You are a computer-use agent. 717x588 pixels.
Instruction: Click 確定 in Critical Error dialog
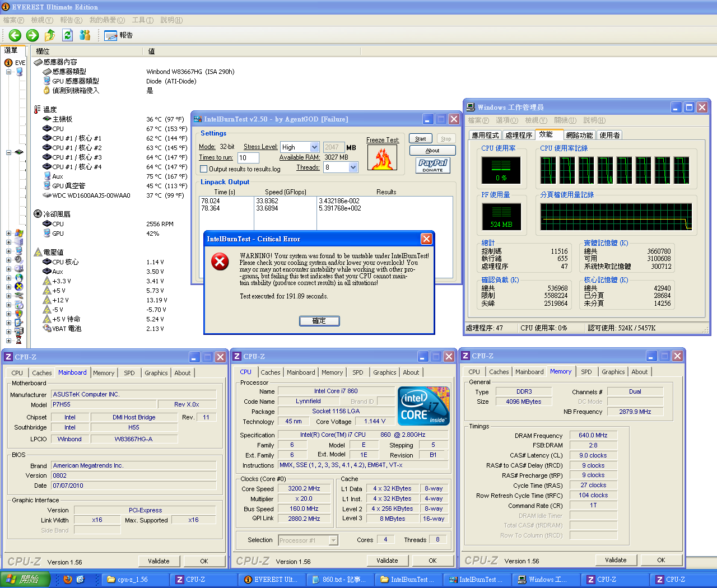(319, 321)
